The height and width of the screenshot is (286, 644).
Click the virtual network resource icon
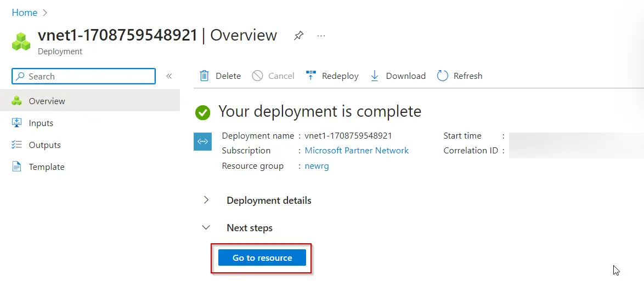click(202, 141)
